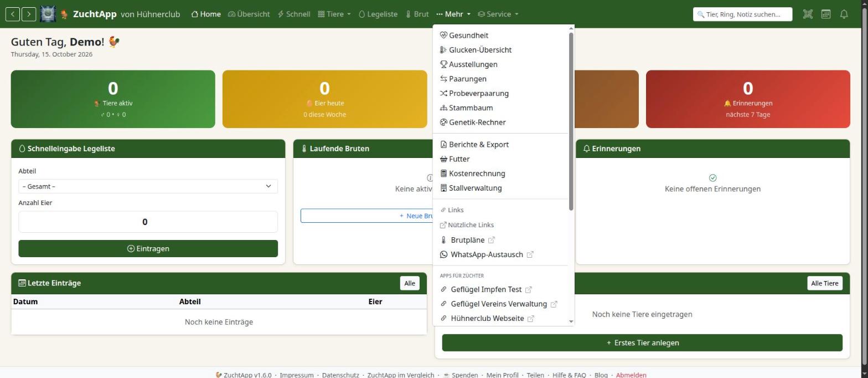Screen dimensions: 868x378
Task: Expand the Service dropdown in navbar
Action: tap(498, 14)
